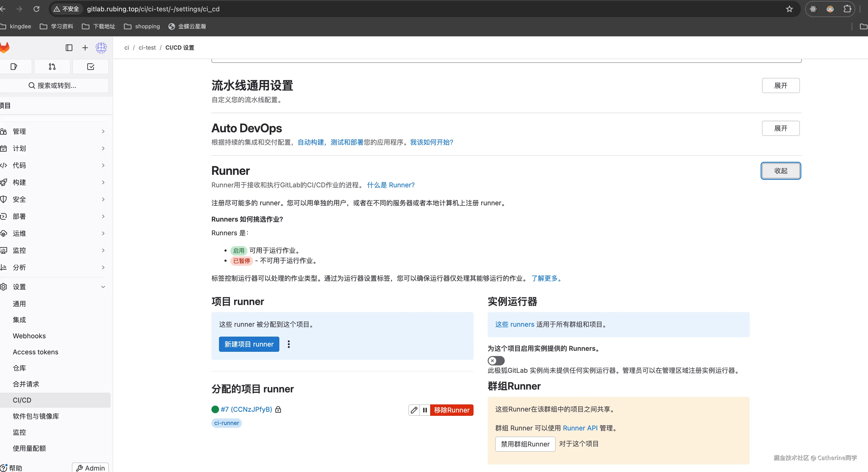Collapse the Runner section with 收起
The width and height of the screenshot is (868, 472).
(x=780, y=171)
